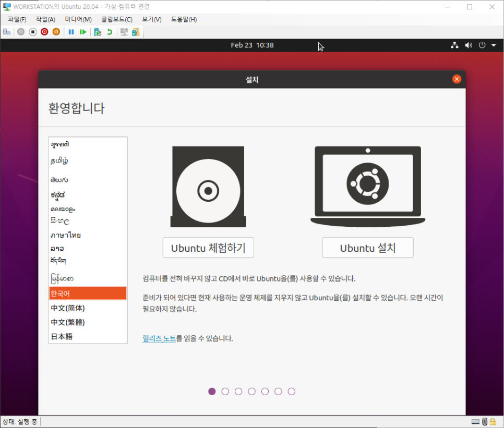Open the 작업(A) menu
This screenshot has width=504, height=428.
tap(45, 20)
